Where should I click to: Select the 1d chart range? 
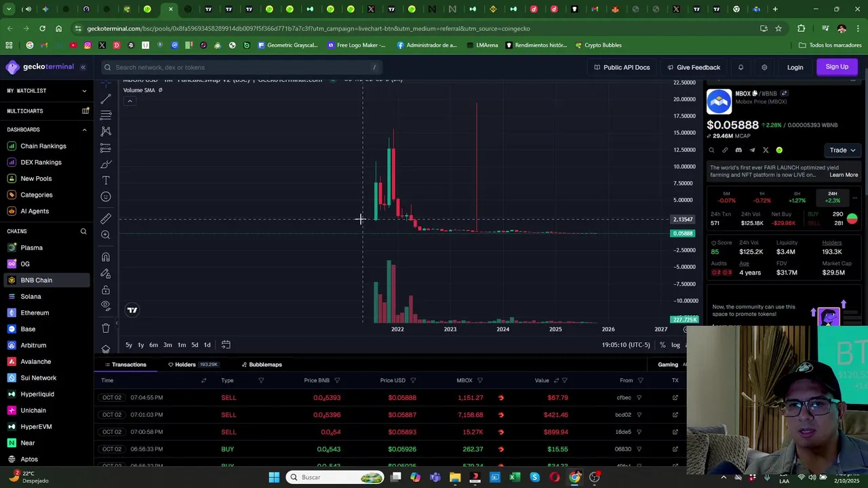207,345
